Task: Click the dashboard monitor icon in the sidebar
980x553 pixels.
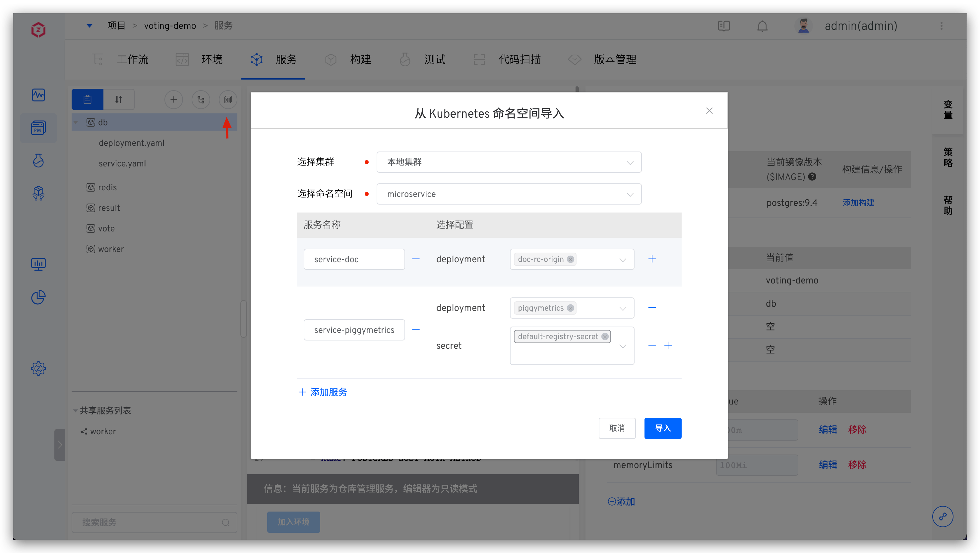Action: (x=38, y=264)
